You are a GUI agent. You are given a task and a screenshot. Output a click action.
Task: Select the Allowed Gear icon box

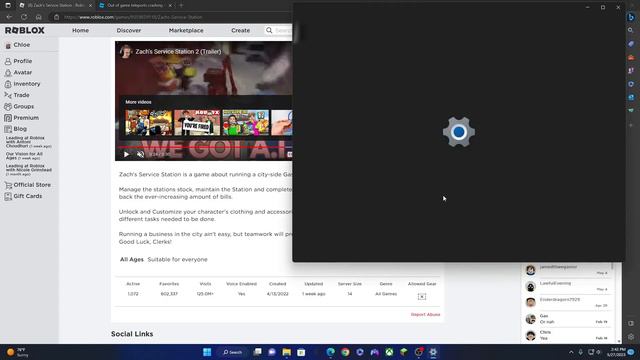click(x=422, y=296)
